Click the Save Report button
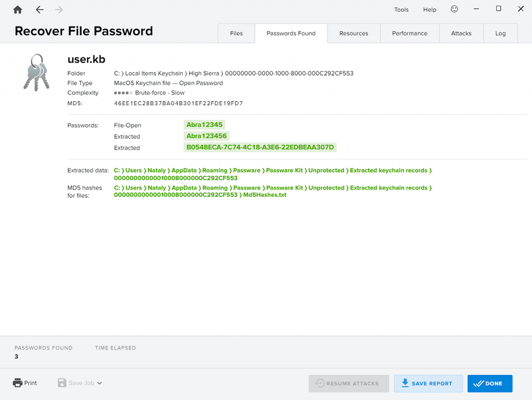This screenshot has width=532, height=400. coord(428,383)
